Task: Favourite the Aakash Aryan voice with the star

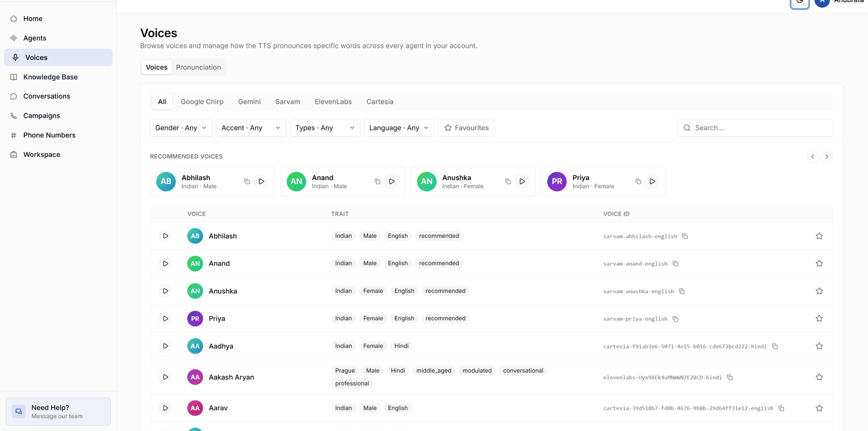Action: 819,377
